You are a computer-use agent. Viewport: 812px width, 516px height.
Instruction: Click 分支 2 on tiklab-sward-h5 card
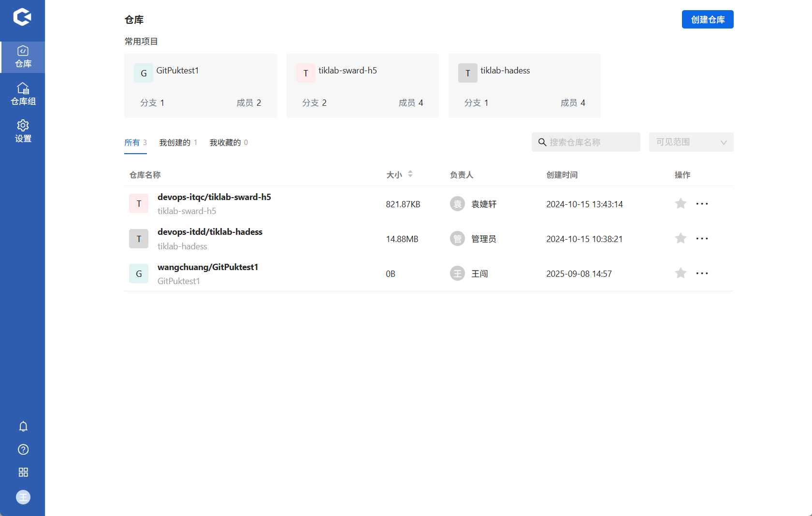(x=314, y=103)
